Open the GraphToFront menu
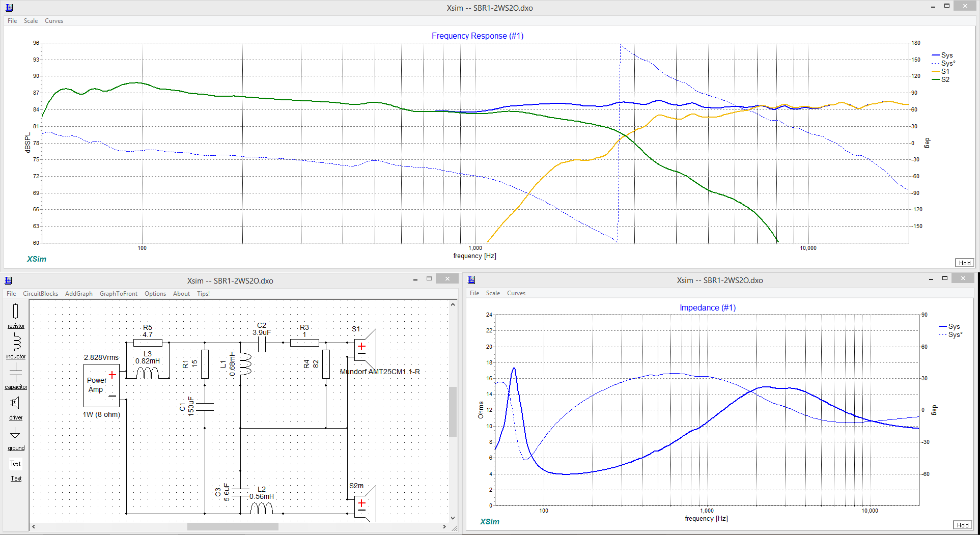Image resolution: width=980 pixels, height=535 pixels. click(x=119, y=294)
